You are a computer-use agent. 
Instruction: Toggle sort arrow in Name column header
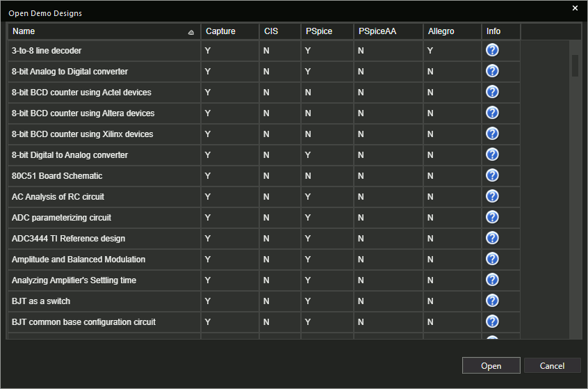[x=191, y=32]
